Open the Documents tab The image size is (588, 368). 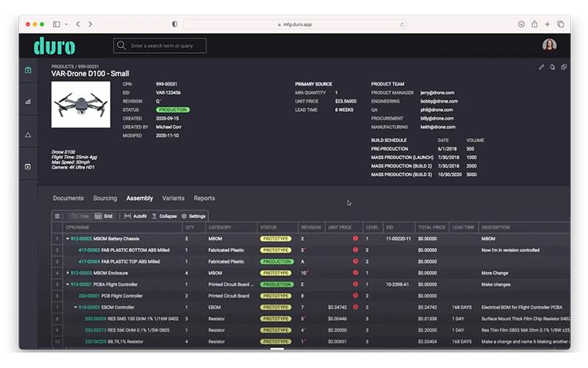(68, 198)
